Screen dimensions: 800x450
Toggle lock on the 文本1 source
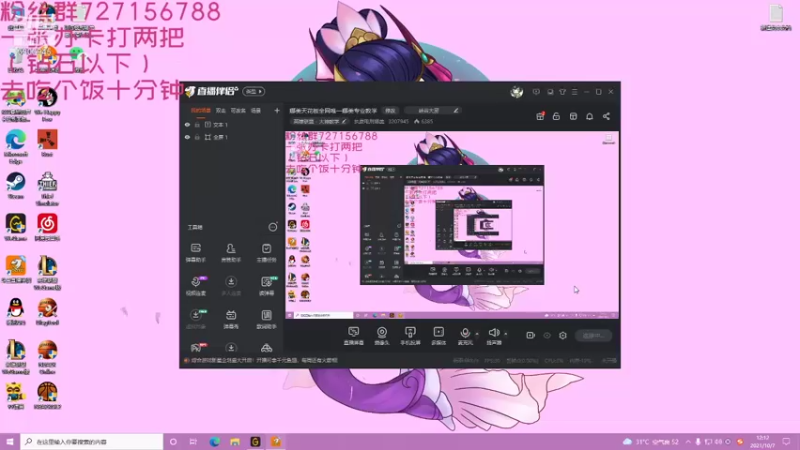(197, 124)
